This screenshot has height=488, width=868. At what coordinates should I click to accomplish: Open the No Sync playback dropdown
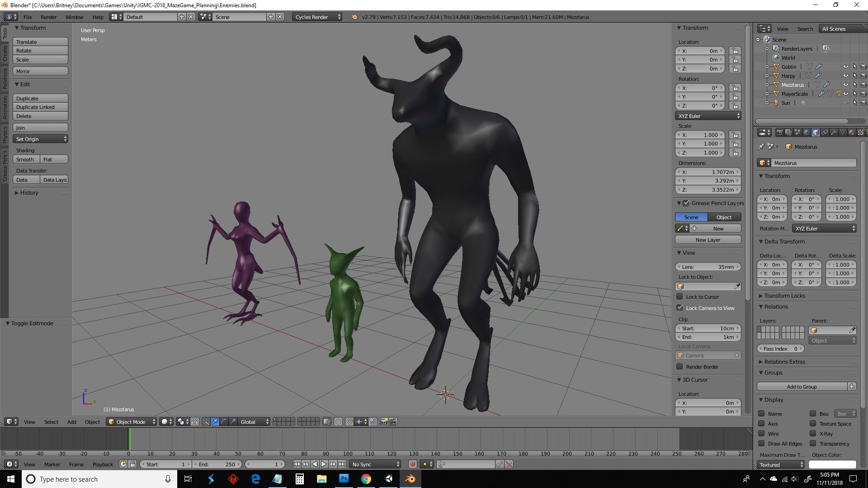(375, 464)
